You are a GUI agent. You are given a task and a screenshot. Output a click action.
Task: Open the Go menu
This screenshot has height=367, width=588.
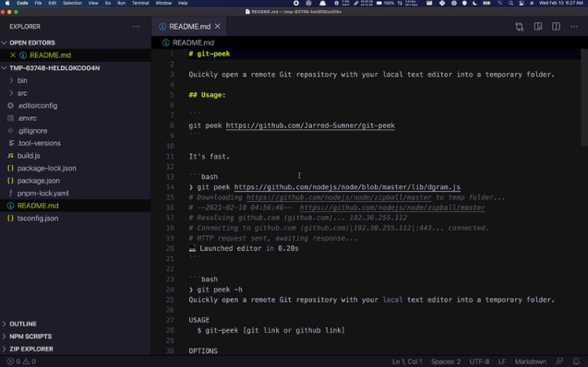coord(108,3)
